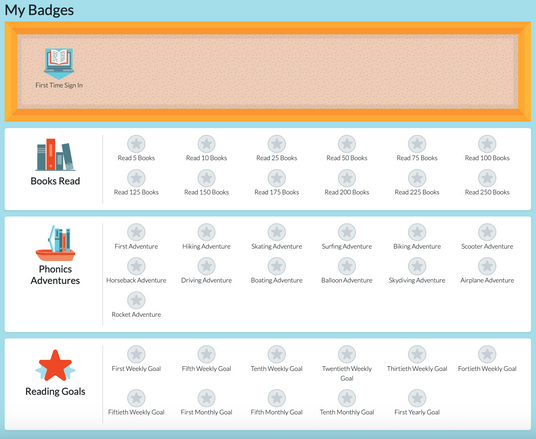The image size is (536, 439).
Task: Click the Surfing Adventure star badge
Action: tap(347, 232)
